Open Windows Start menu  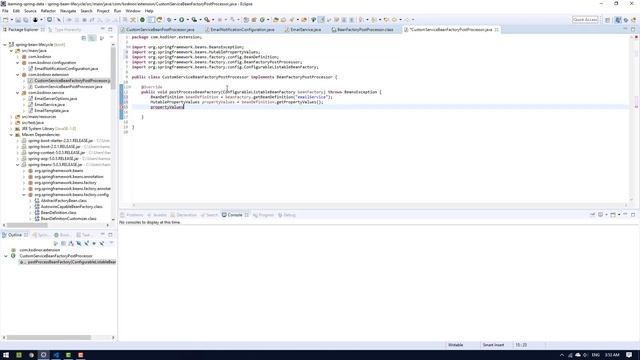pyautogui.click(x=6, y=355)
